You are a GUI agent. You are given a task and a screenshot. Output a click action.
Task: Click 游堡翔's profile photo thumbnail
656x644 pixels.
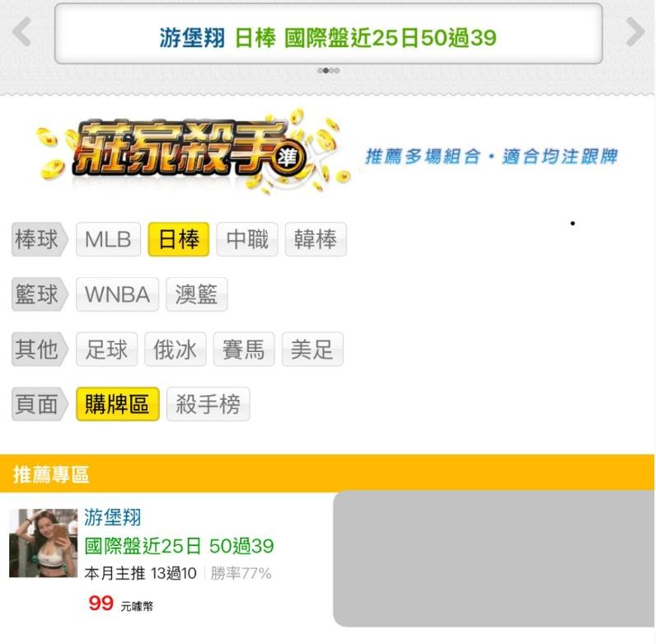[x=43, y=543]
